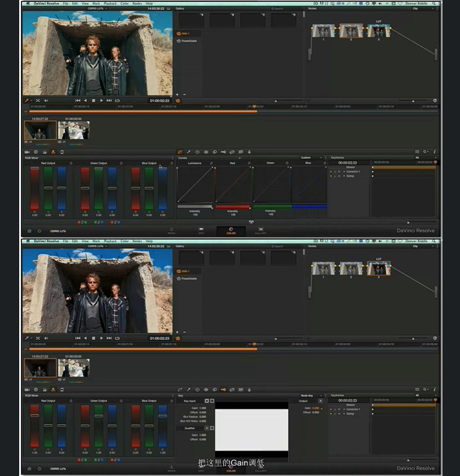The image size is (460, 476).
Task: Open the Playback menu in bottom window
Action: pyautogui.click(x=111, y=241)
